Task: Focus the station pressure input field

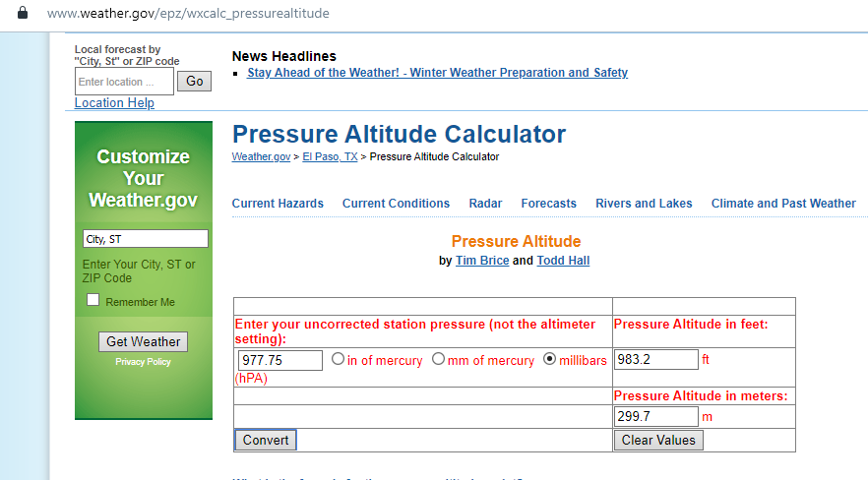Action: (280, 360)
